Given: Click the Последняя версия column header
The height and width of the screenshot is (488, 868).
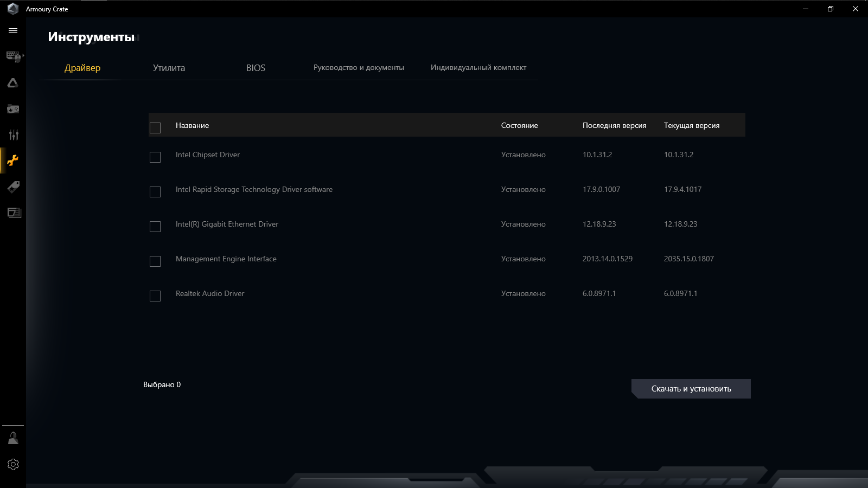Looking at the screenshot, I should [614, 125].
